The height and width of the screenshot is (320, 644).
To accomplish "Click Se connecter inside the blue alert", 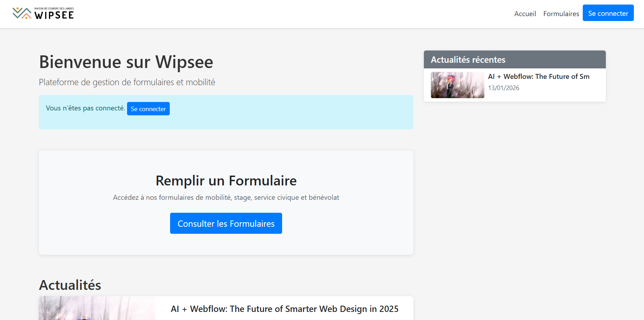I will coord(148,109).
